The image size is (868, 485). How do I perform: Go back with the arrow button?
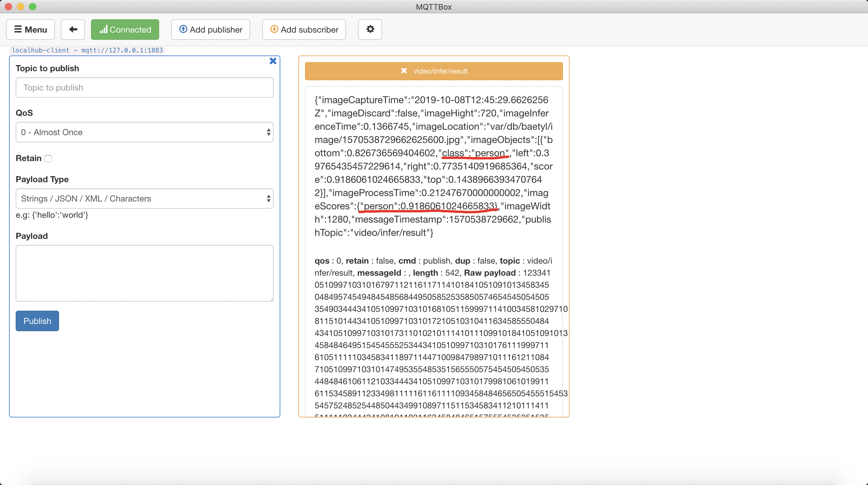click(x=73, y=30)
